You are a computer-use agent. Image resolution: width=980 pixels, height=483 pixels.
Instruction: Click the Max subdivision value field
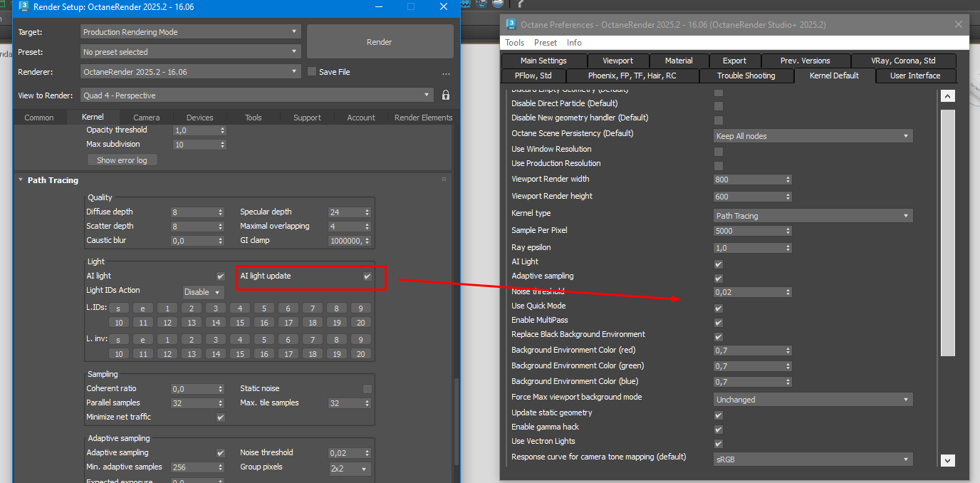tap(195, 145)
